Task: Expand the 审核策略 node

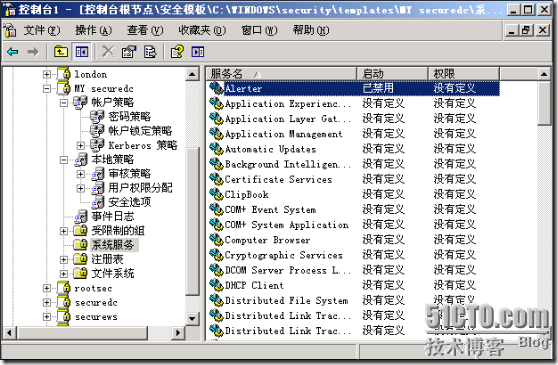Action: pos(81,174)
